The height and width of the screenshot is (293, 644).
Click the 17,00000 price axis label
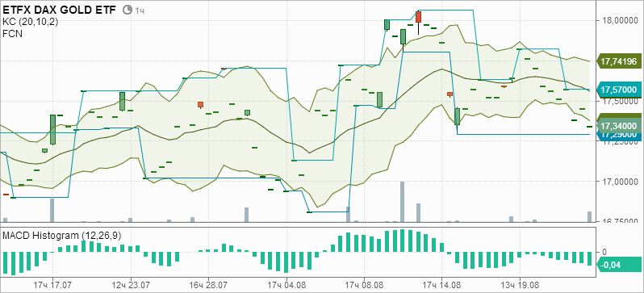[x=619, y=182]
